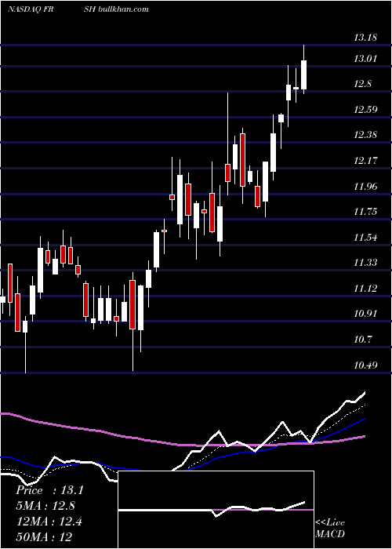Screen dimensions: 392x549
Task: Click the 50MA : 12 readout
Action: coord(44,537)
